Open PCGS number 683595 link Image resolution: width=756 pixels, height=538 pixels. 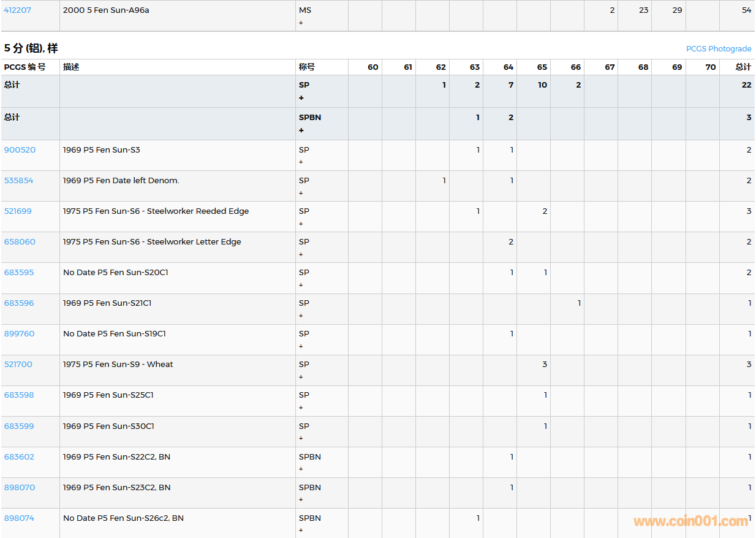coord(19,273)
